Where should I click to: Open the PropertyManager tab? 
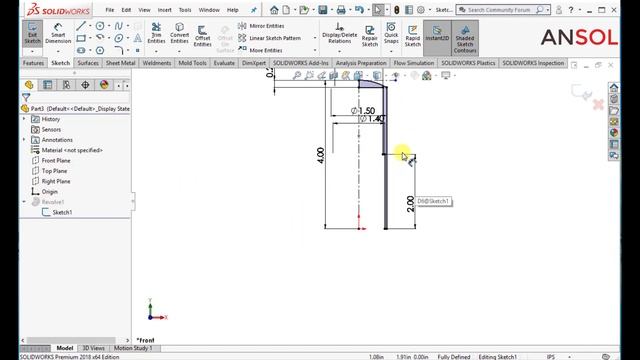coord(47,84)
